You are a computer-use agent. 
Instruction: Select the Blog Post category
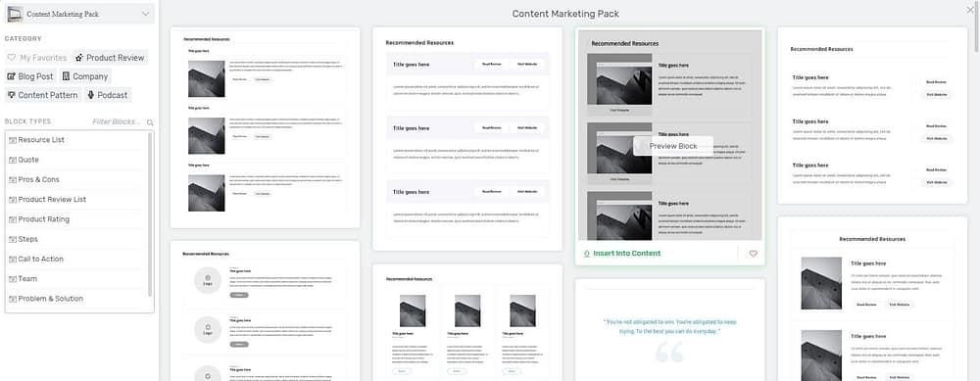point(30,76)
